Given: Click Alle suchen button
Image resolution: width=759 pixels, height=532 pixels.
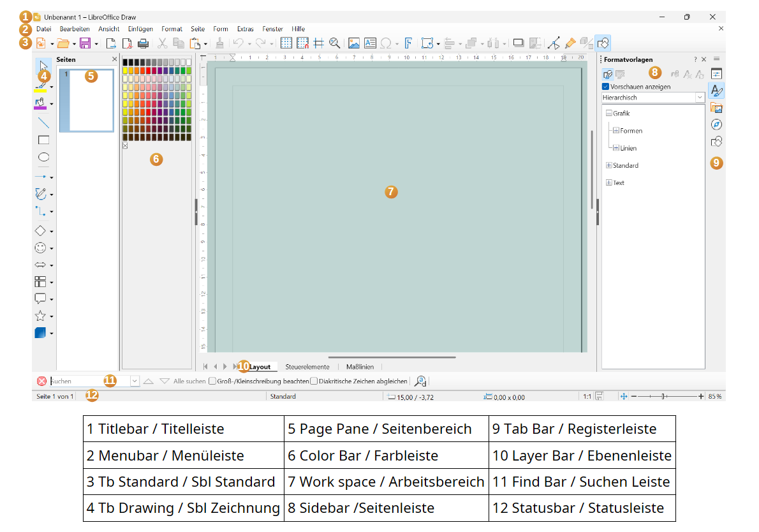Looking at the screenshot, I should [189, 381].
